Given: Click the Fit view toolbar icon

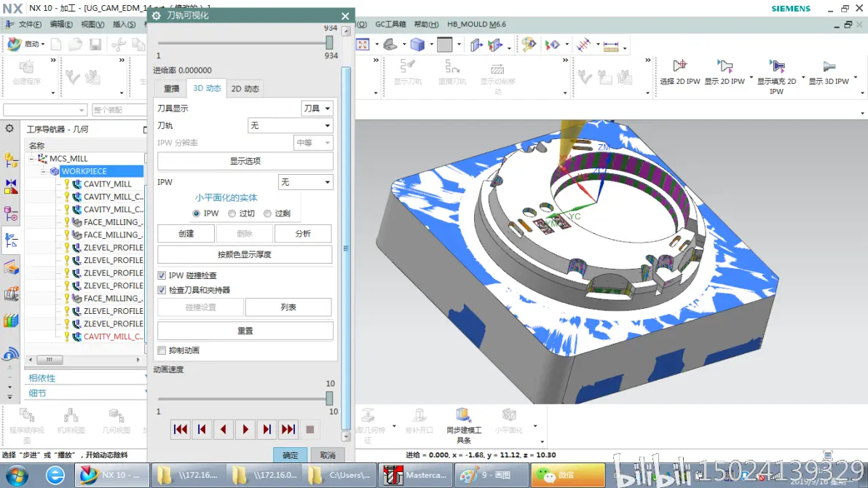Looking at the screenshot, I should click(x=363, y=45).
